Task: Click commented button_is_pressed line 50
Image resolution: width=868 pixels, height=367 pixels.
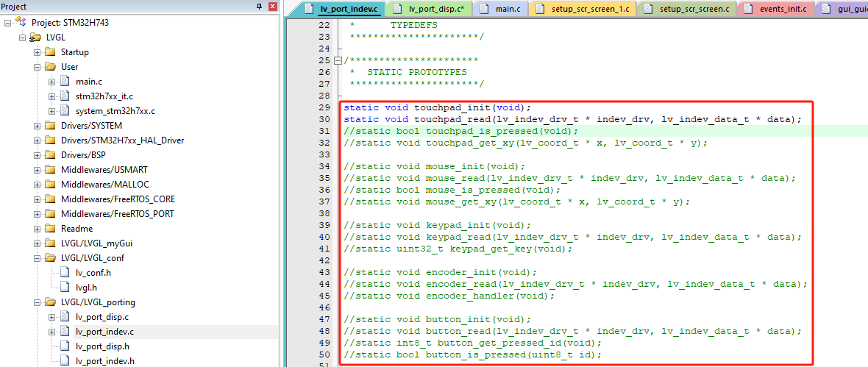Action: point(472,354)
